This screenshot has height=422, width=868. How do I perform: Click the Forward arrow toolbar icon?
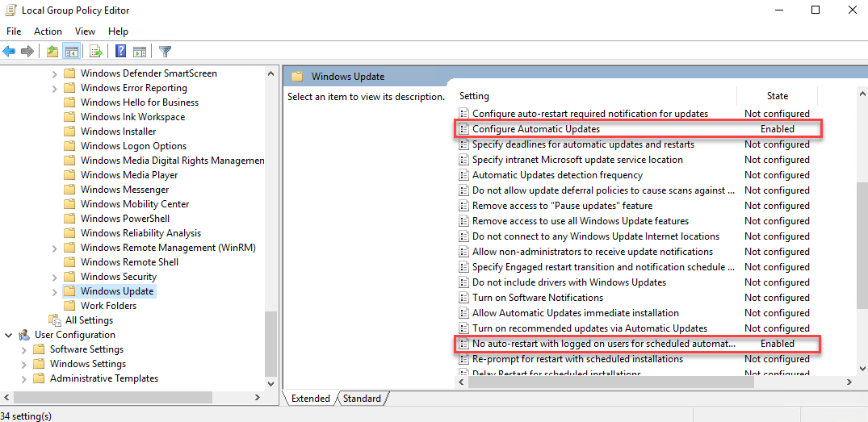[x=27, y=52]
